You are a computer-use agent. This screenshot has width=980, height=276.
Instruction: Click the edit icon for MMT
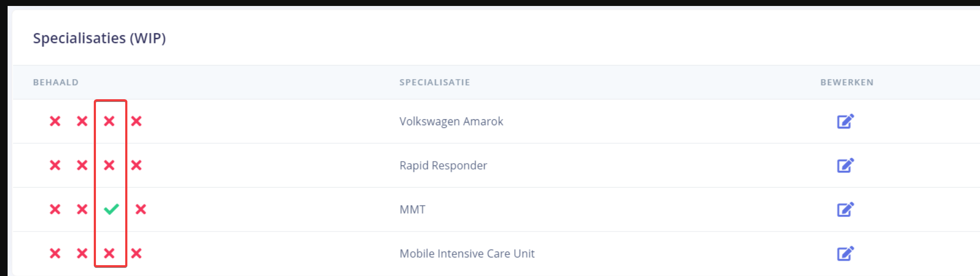(x=845, y=209)
